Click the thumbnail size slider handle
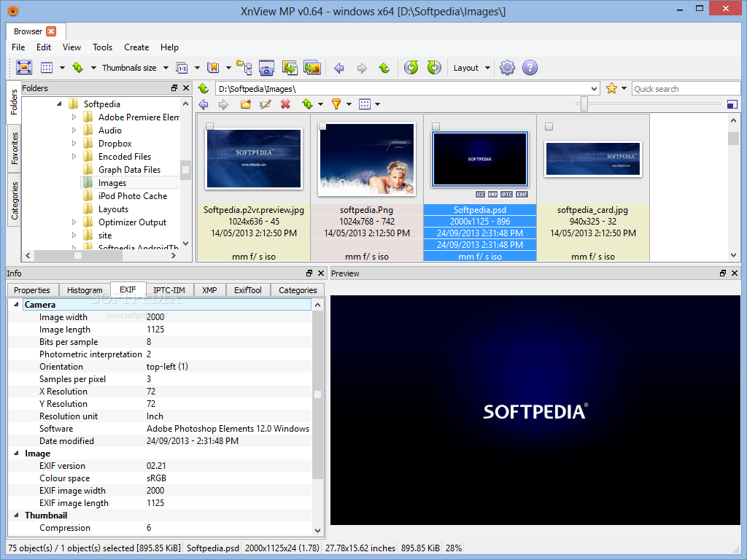The image size is (747, 560). pyautogui.click(x=584, y=104)
